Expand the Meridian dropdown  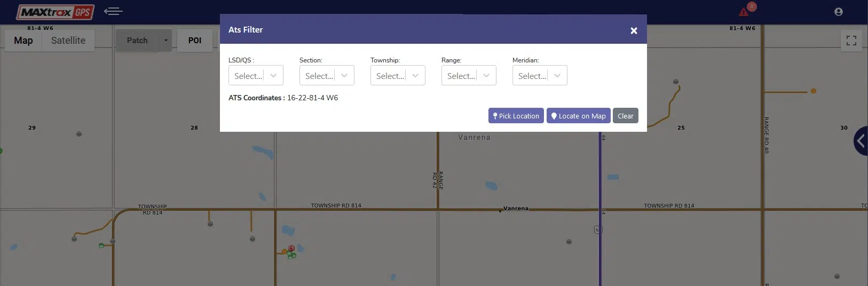(x=540, y=76)
